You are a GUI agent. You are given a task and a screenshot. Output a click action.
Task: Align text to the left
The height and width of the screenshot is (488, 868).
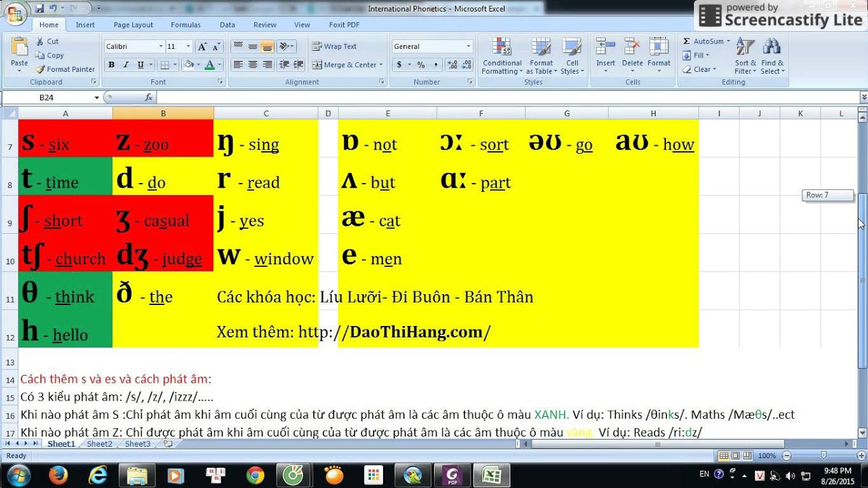click(x=237, y=65)
